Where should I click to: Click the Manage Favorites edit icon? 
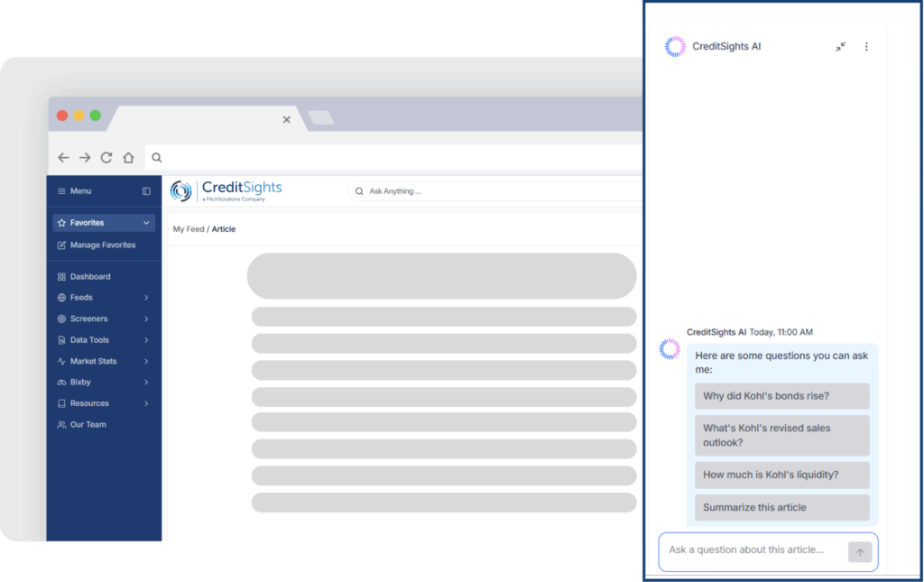click(61, 245)
